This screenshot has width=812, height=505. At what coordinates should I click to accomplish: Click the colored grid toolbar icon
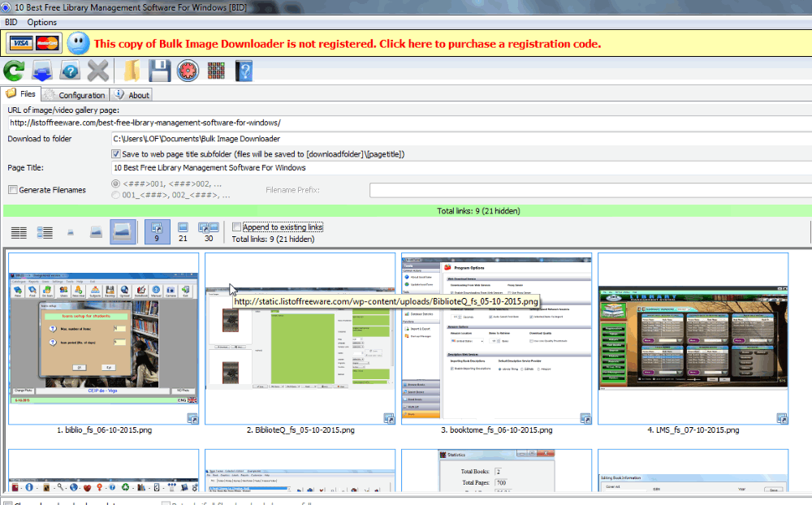[x=216, y=71]
